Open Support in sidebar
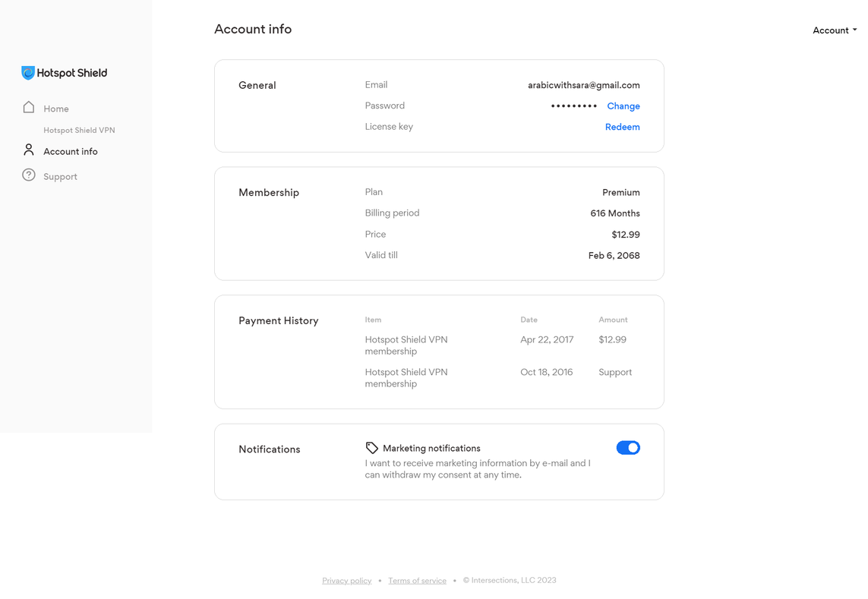Image resolution: width=868 pixels, height=599 pixels. point(60,177)
